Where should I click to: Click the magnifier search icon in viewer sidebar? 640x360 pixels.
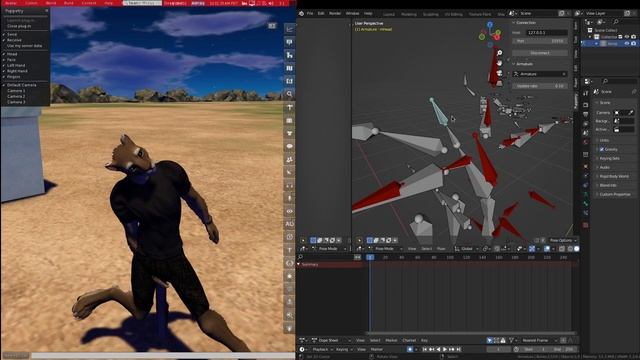289,94
